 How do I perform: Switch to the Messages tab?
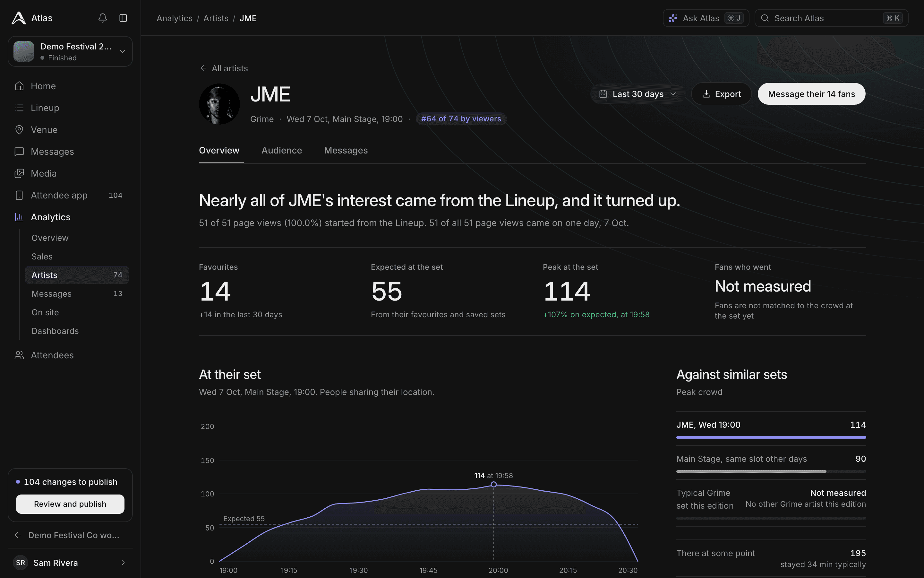(x=346, y=150)
